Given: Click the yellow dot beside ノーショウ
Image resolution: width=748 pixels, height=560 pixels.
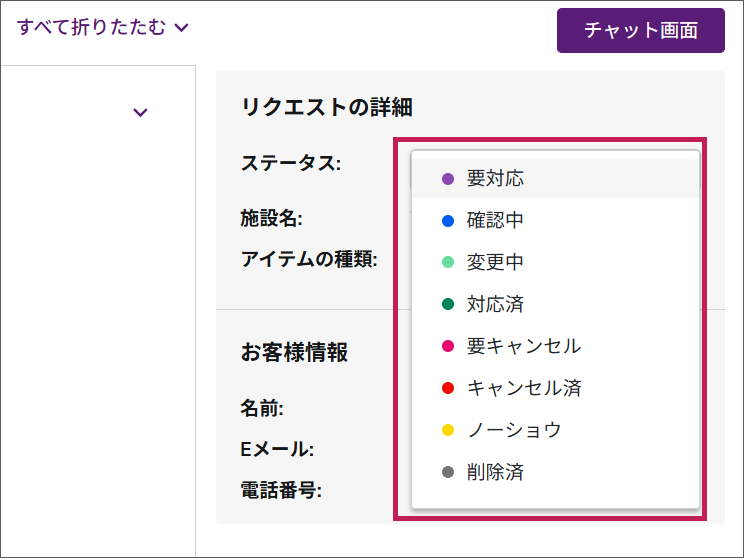Looking at the screenshot, I should tap(448, 430).
